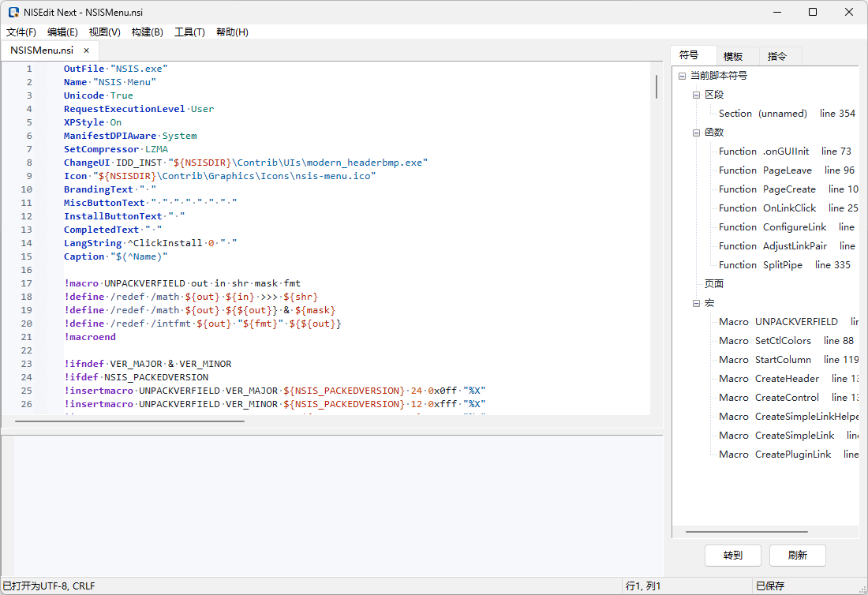Click SetCompressor keyword on line 7
The width and height of the screenshot is (868, 595).
[x=101, y=149]
